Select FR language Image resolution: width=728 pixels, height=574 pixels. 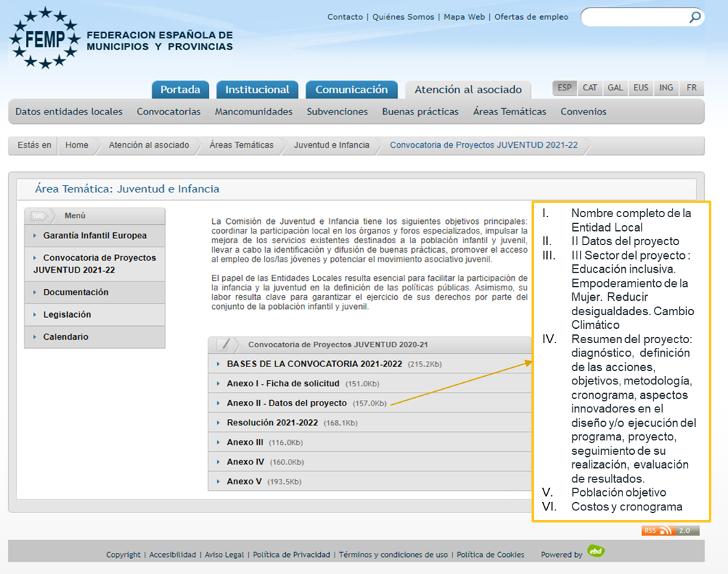tap(692, 88)
